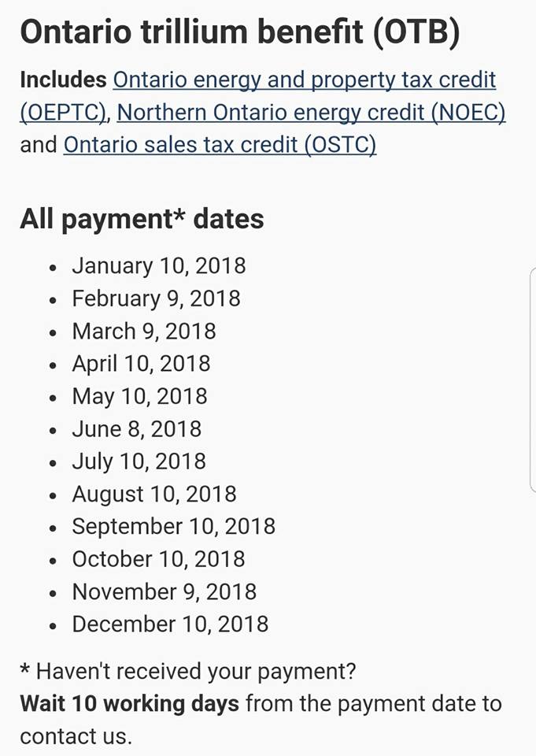Click the Wait 10 working days text
Screen dimensions: 536x756
pyautogui.click(x=130, y=704)
